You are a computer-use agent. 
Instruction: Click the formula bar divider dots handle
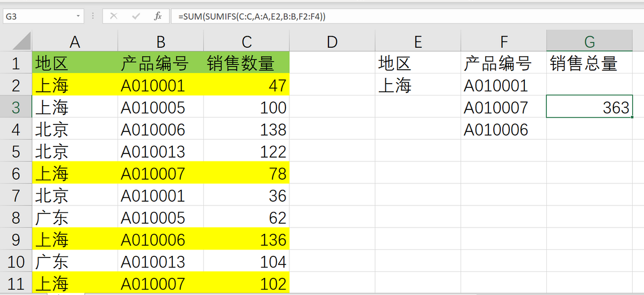[x=93, y=16]
